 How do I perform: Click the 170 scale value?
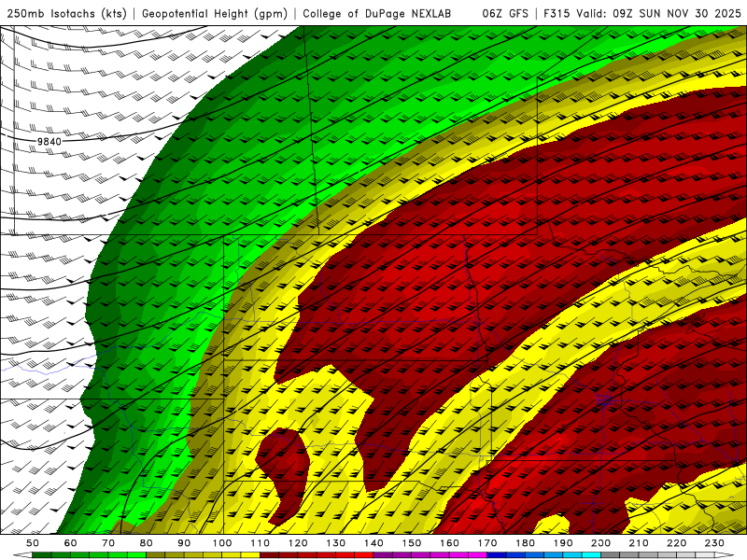487,543
